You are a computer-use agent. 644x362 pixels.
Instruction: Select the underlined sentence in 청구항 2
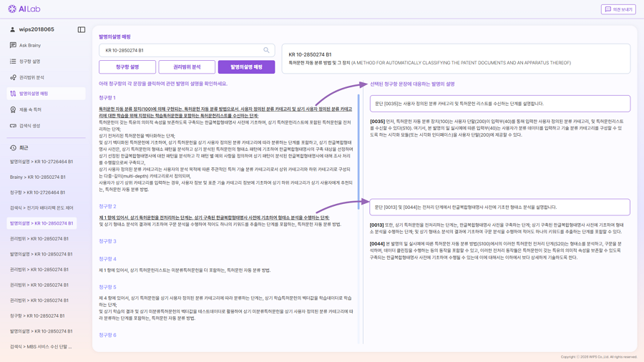pyautogui.click(x=214, y=217)
